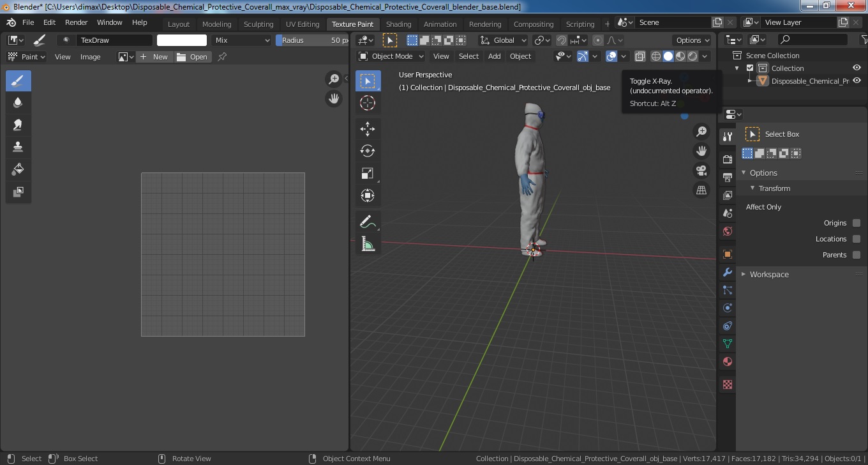Switch to material preview shading
Screen dimensions: 868x465
pos(680,56)
